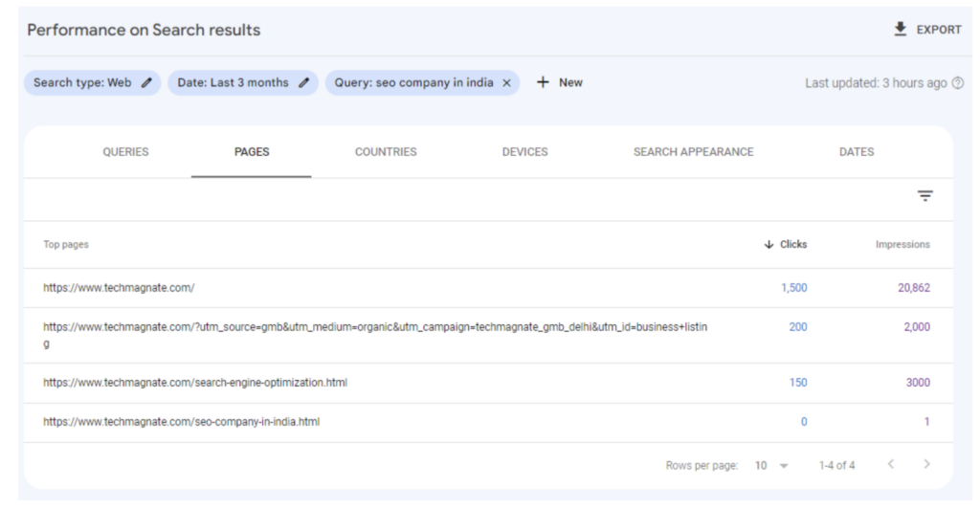Click the EXPORT button label

click(939, 30)
